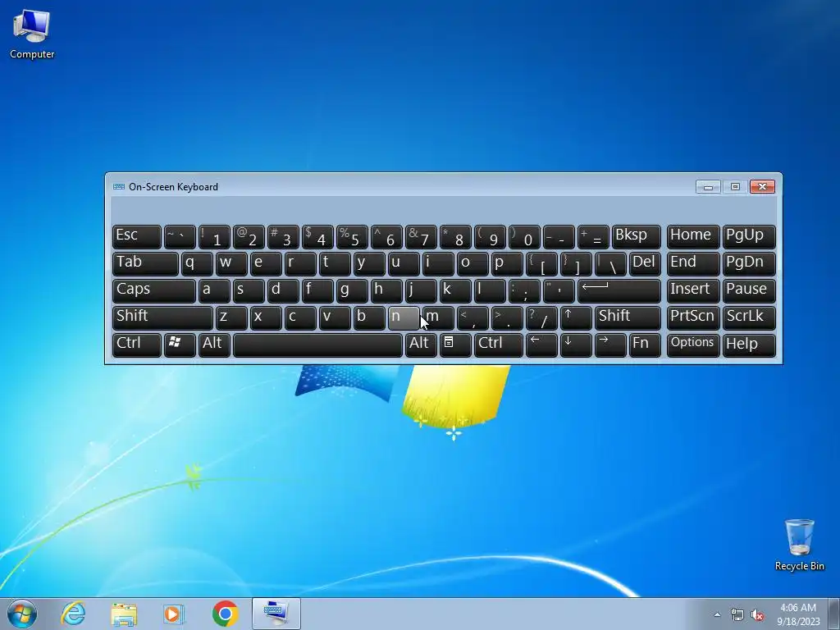
Task: Tap the spacebar key
Action: coord(317,345)
